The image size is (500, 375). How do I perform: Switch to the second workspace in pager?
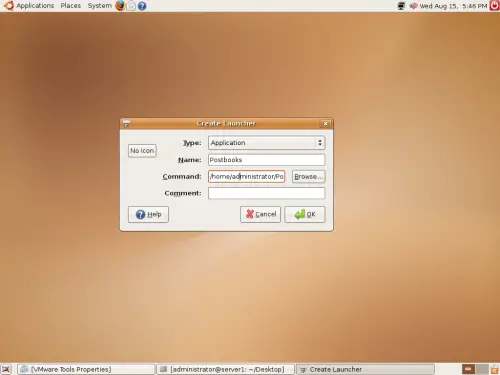point(482,369)
